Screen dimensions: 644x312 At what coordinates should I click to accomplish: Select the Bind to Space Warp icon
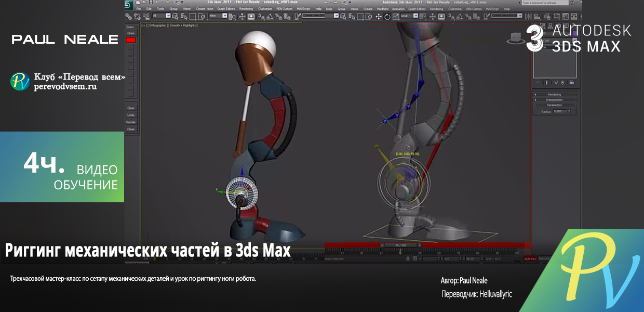pos(146,16)
